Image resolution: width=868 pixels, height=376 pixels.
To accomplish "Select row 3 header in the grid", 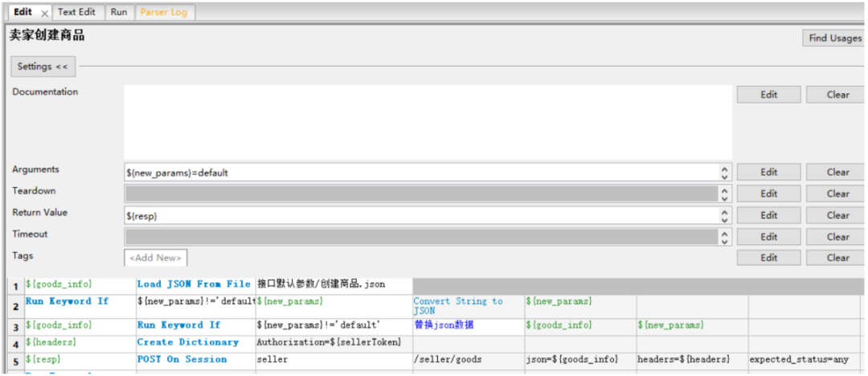I will tap(17, 326).
